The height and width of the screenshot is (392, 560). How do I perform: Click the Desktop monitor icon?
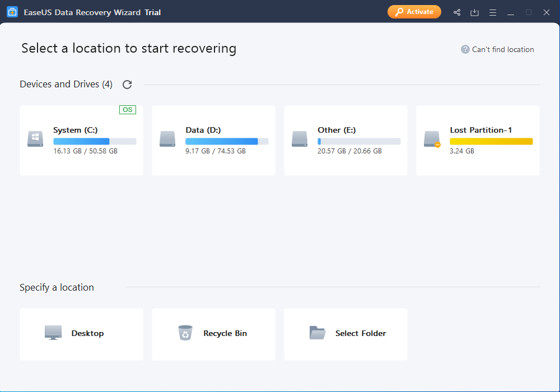click(x=53, y=332)
